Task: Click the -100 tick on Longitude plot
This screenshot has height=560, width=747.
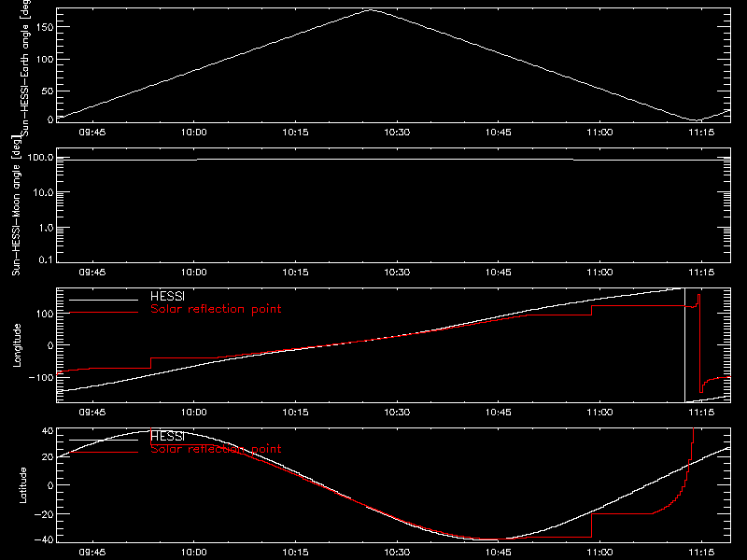Action: click(41, 377)
